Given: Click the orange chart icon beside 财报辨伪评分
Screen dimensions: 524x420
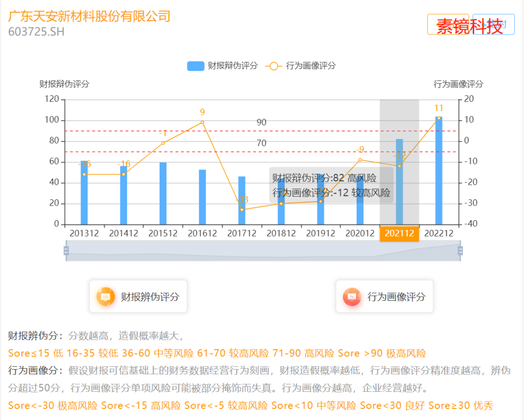Looking at the screenshot, I should click(105, 296).
